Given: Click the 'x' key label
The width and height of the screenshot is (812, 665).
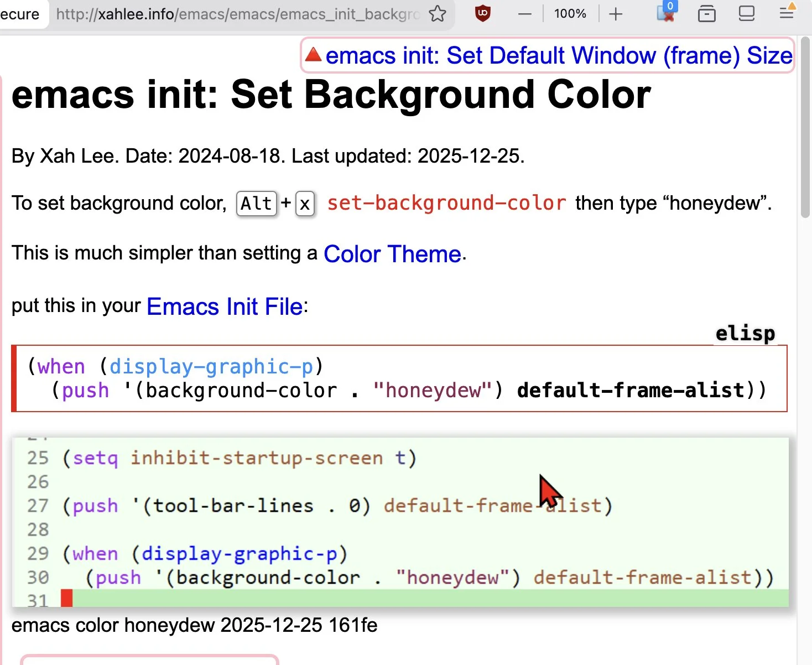Looking at the screenshot, I should pyautogui.click(x=305, y=204).
